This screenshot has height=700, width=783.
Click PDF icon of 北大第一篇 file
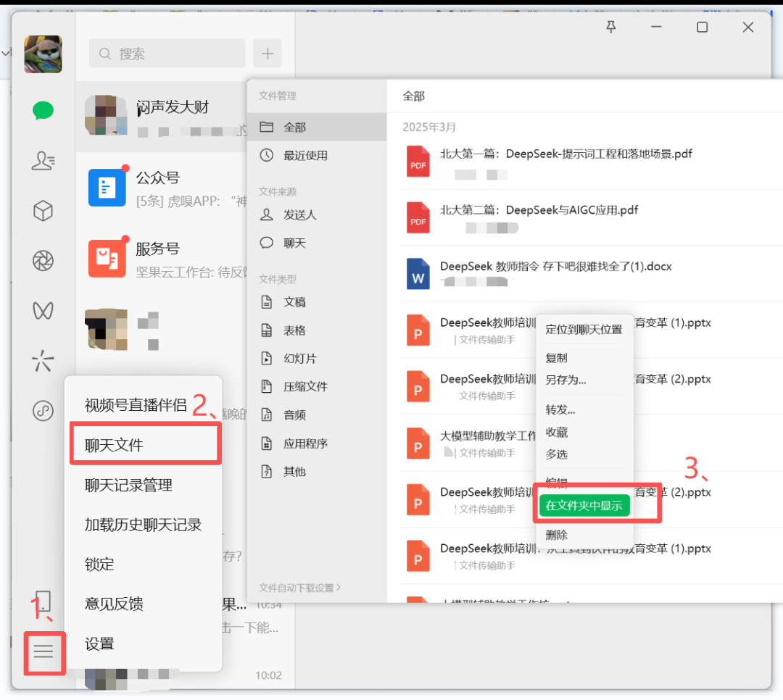point(418,162)
